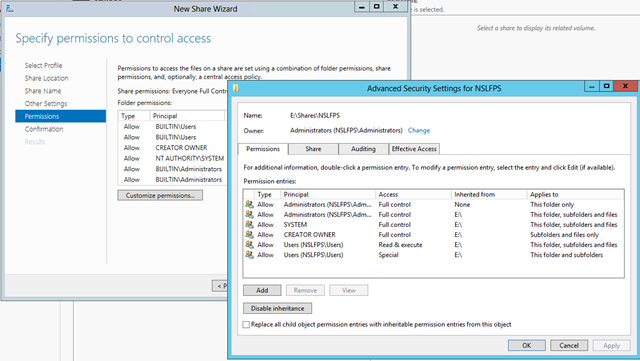Switch to the Share tab
Image resolution: width=640 pixels, height=361 pixels.
click(313, 149)
